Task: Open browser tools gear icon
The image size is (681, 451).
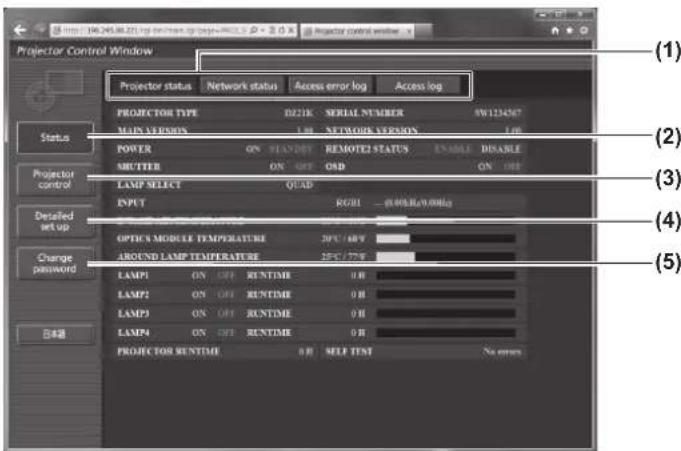Action: (x=584, y=31)
